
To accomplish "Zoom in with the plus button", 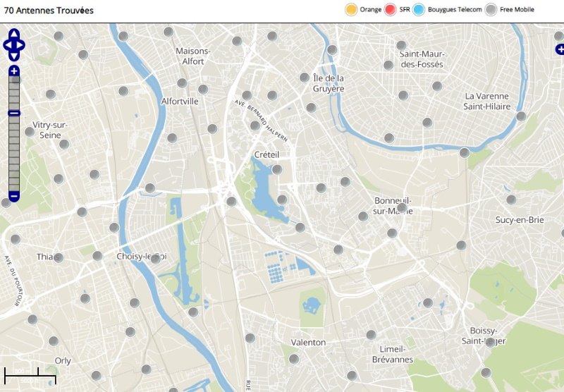I will [x=14, y=71].
